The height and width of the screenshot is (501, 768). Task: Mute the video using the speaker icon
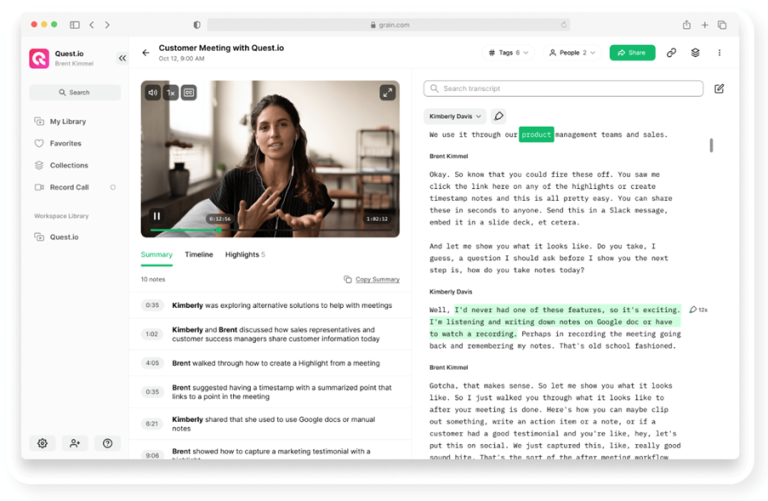tap(153, 93)
